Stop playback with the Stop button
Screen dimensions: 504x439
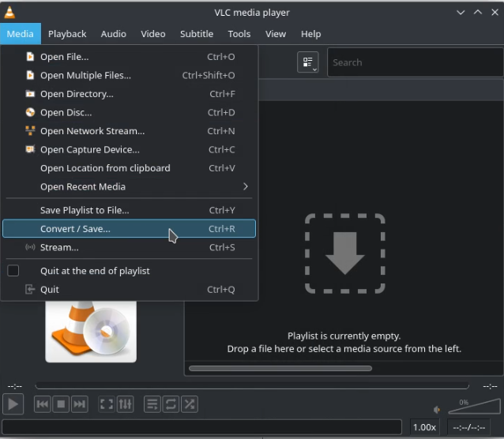click(61, 404)
